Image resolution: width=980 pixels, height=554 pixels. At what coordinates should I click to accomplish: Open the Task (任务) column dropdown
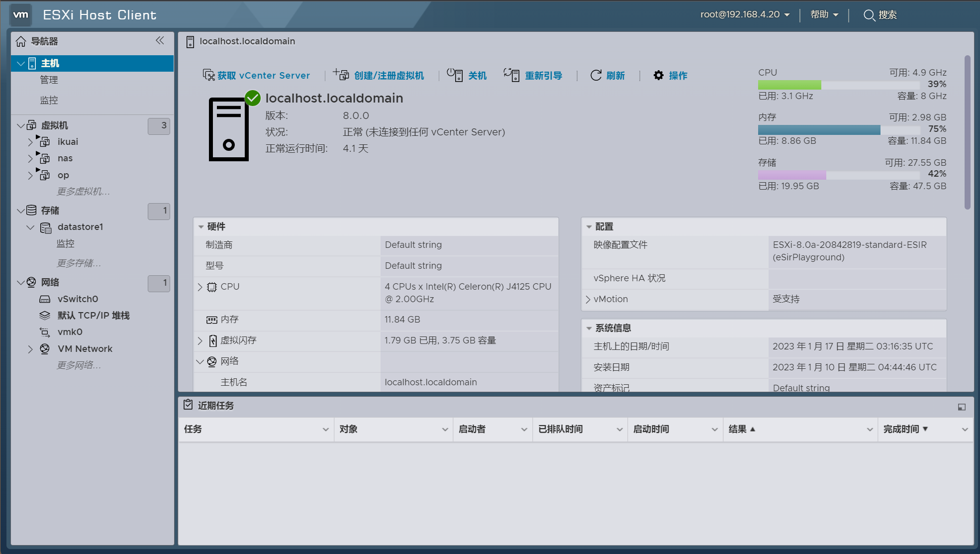click(325, 430)
